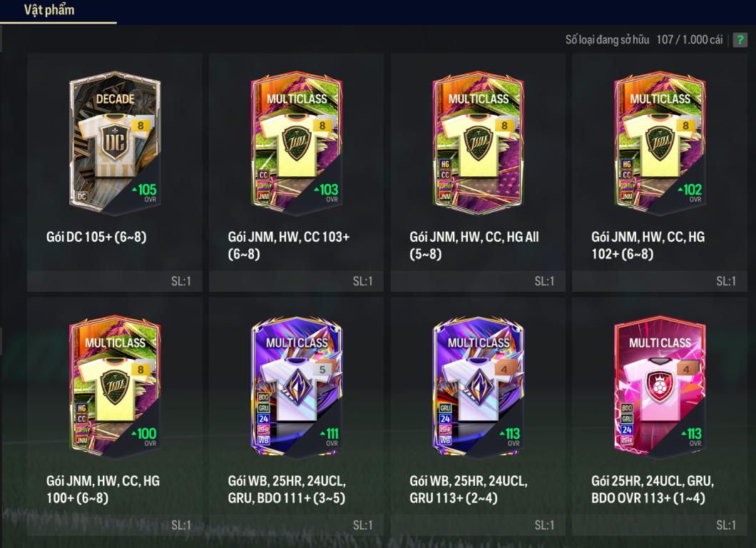Image resolution: width=756 pixels, height=548 pixels.
Task: Click Gói JNM, HW, CC, HG 102+ title
Action: [x=648, y=245]
